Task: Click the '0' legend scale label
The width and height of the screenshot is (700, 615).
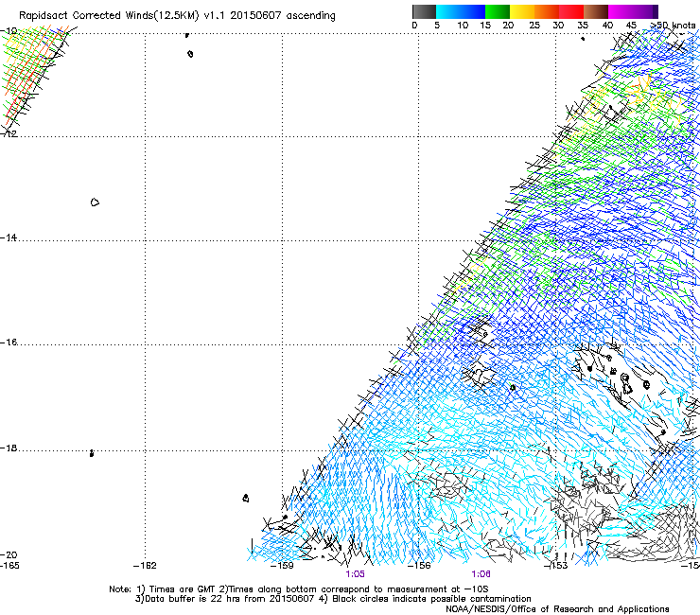Action: [414, 26]
